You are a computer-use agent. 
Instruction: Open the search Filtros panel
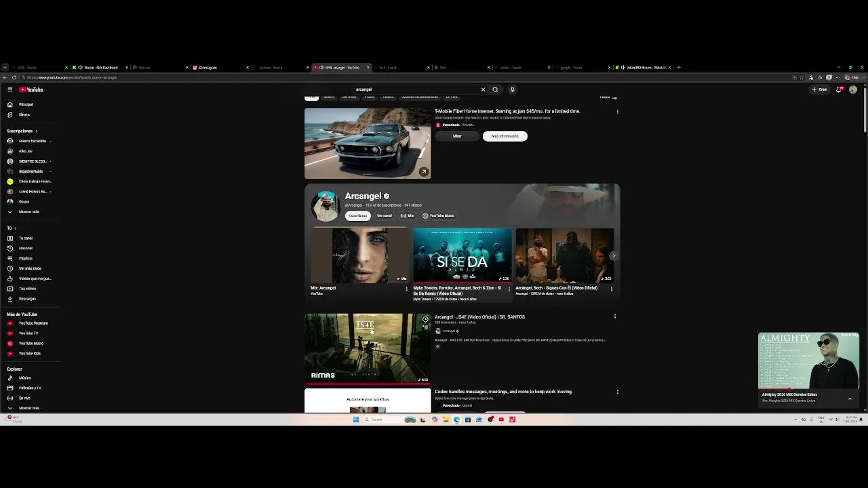(x=608, y=97)
